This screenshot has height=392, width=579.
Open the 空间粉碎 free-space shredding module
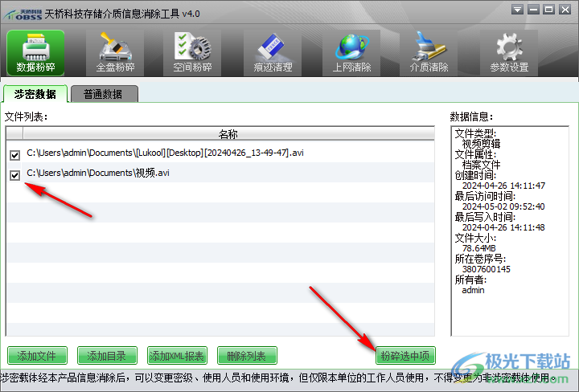pos(192,53)
